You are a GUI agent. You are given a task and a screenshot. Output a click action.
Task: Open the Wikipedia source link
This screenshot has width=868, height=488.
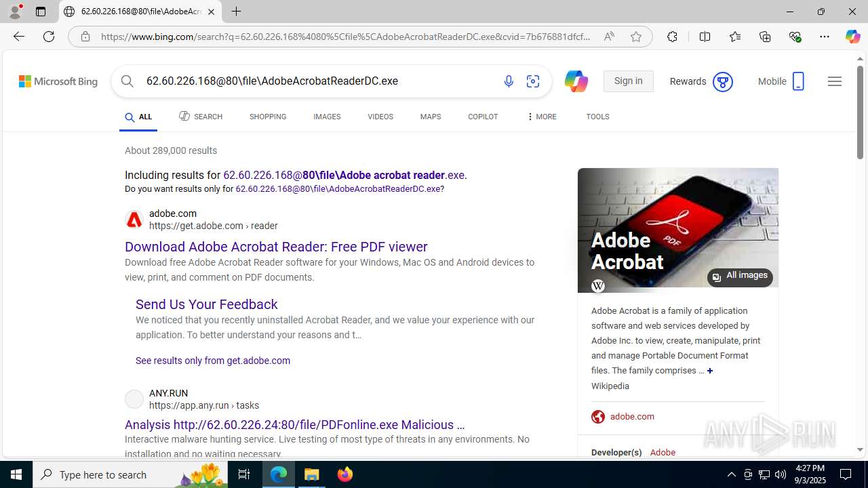pyautogui.click(x=610, y=386)
